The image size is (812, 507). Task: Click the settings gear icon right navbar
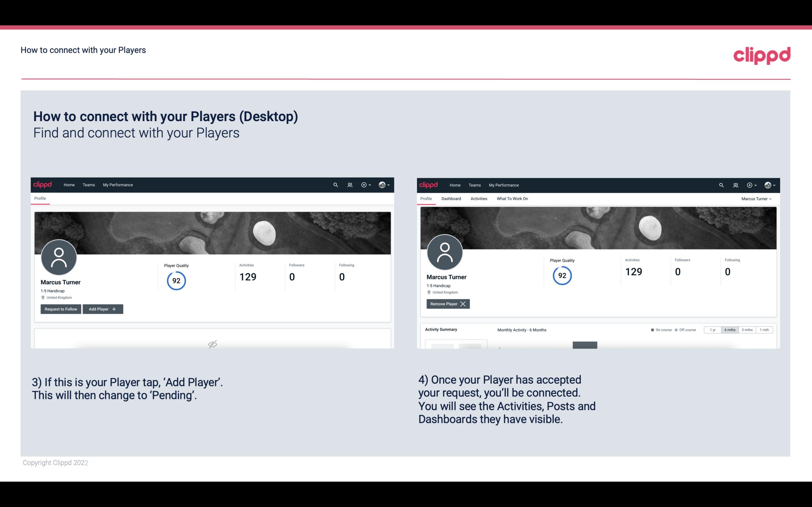tap(750, 184)
